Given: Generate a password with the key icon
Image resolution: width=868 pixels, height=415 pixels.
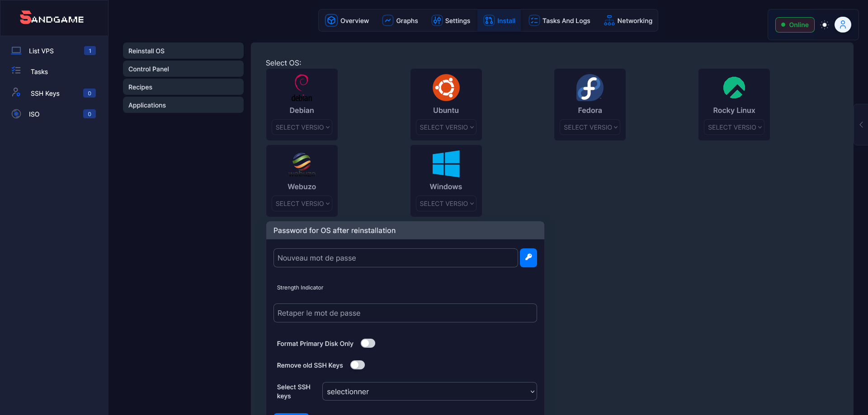Looking at the screenshot, I should (x=528, y=258).
